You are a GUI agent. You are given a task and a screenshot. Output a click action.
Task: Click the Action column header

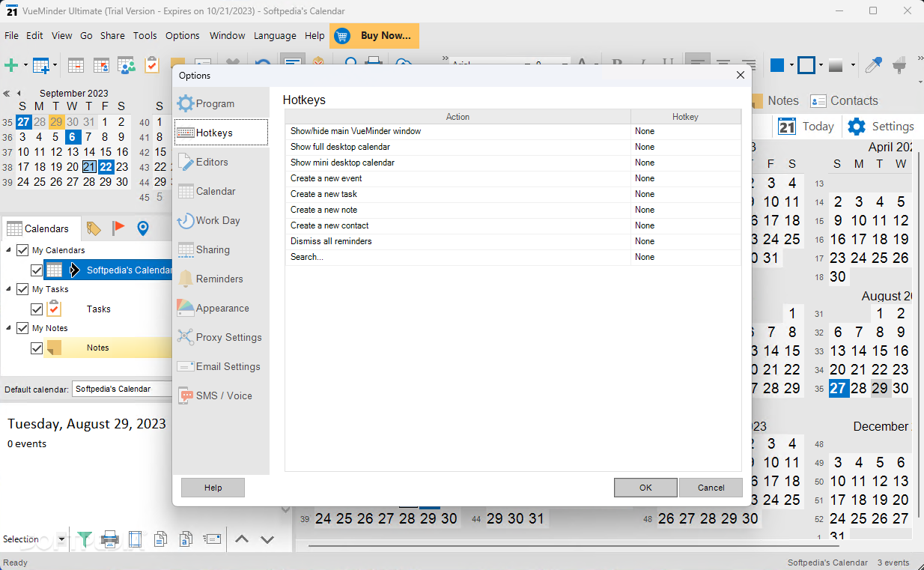pos(458,117)
